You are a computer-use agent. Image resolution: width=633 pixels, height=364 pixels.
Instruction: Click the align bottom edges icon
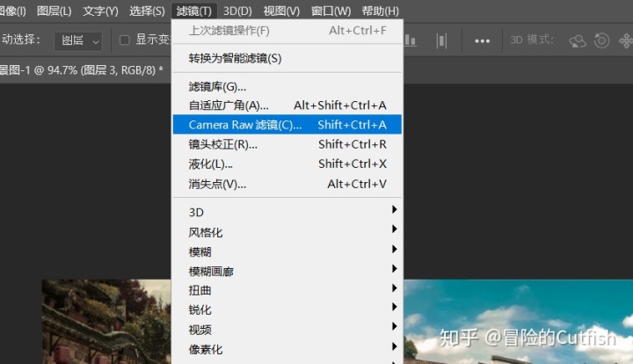click(x=411, y=40)
